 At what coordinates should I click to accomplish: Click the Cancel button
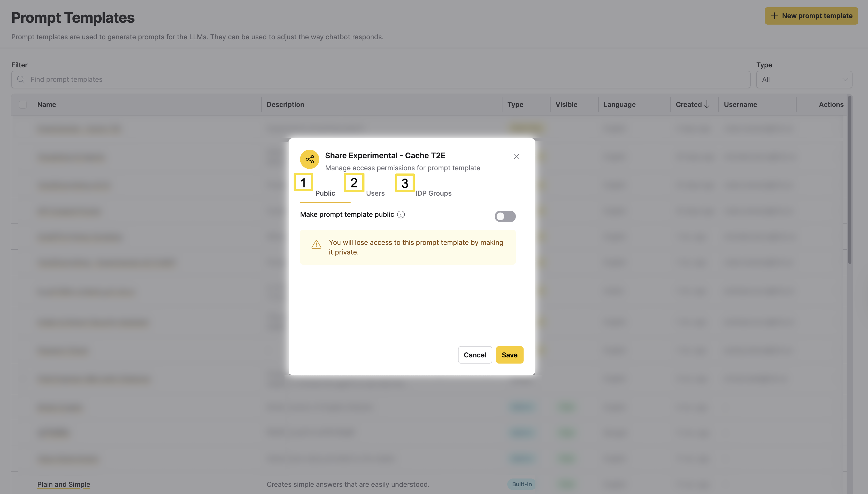coord(475,354)
